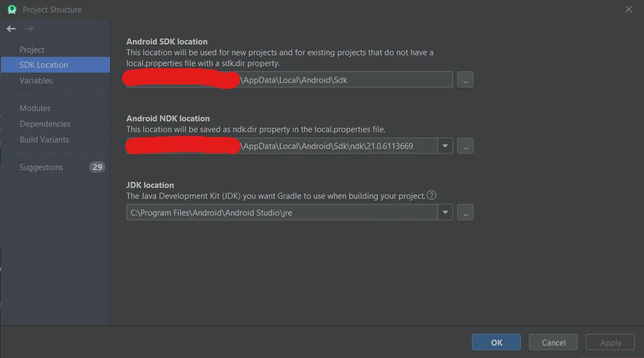Click the Project Structure window title
Viewport: 644px width, 358px height.
(52, 9)
